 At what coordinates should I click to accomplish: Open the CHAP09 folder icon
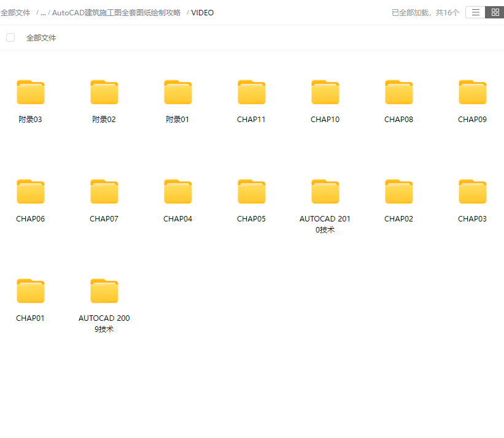(x=472, y=92)
